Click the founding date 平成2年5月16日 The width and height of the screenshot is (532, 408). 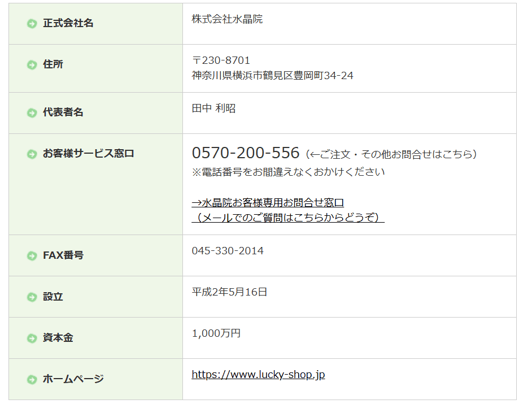pos(229,292)
